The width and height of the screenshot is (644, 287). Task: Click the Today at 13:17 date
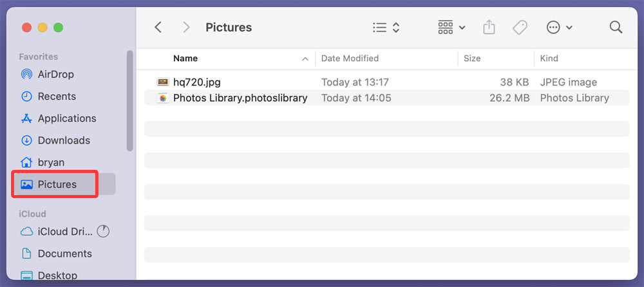coord(355,82)
